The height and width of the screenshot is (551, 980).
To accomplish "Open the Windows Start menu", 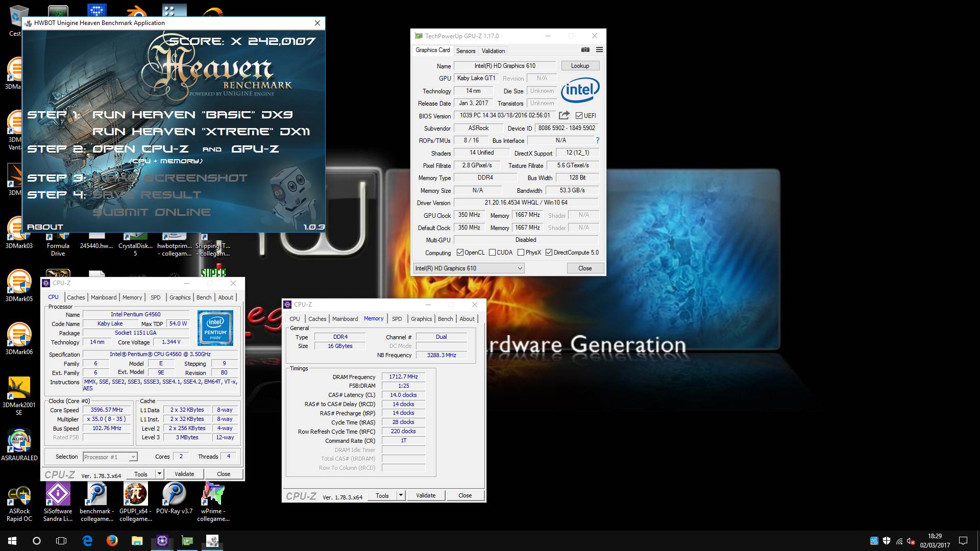I will (x=12, y=541).
